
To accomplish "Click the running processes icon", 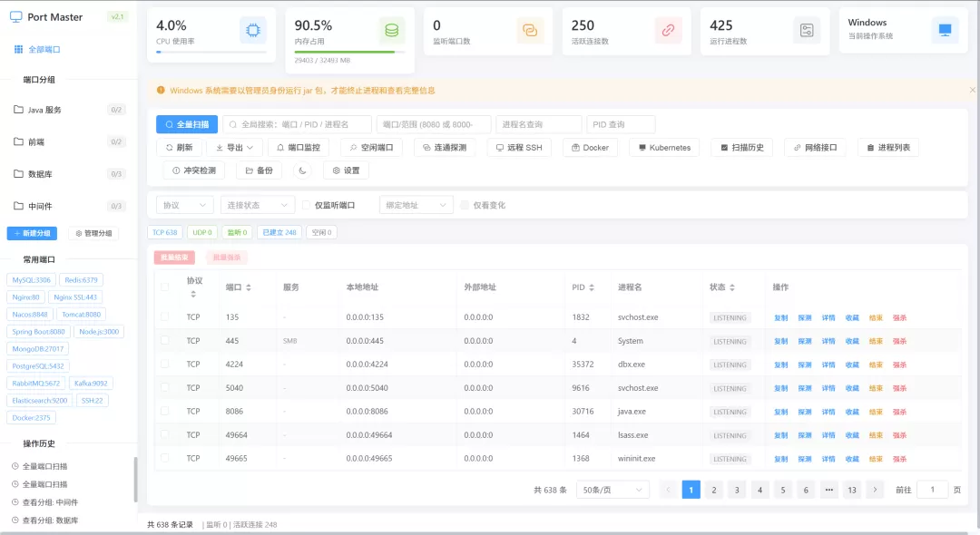I will (x=807, y=30).
